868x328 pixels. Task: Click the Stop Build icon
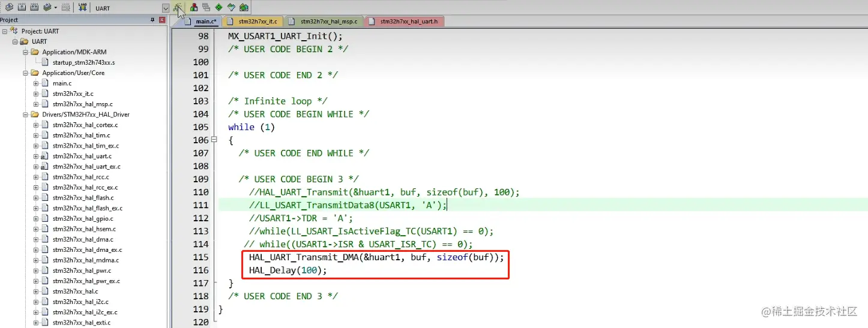[65, 8]
